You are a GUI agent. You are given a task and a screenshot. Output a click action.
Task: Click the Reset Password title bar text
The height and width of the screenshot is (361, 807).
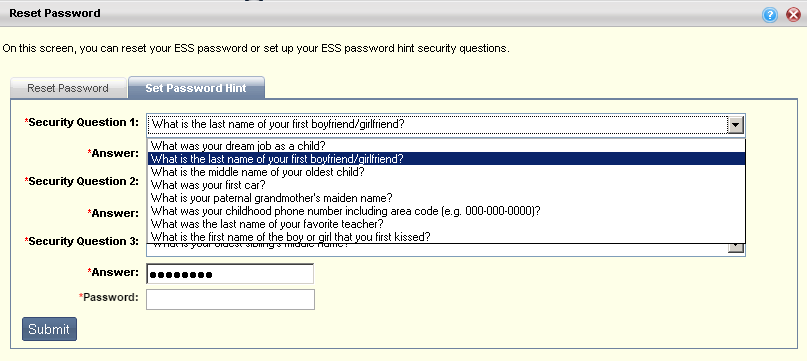tap(55, 13)
